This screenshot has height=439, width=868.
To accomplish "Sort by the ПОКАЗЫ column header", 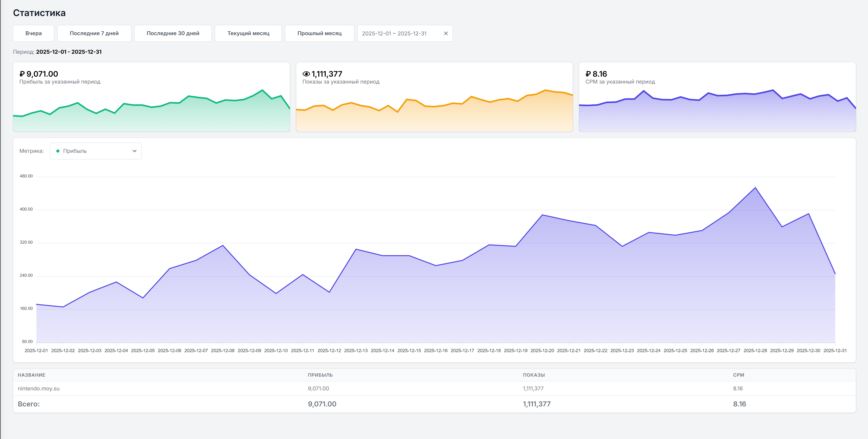I will point(534,375).
